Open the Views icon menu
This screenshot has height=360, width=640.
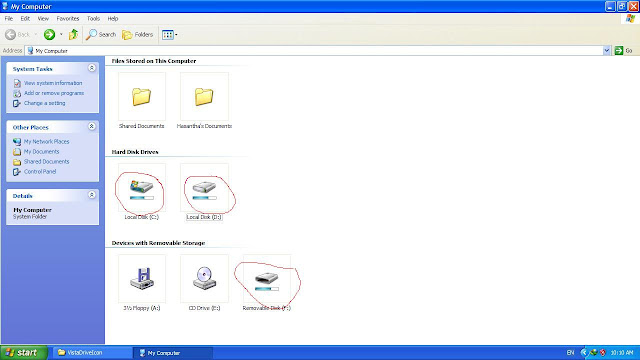tap(167, 35)
